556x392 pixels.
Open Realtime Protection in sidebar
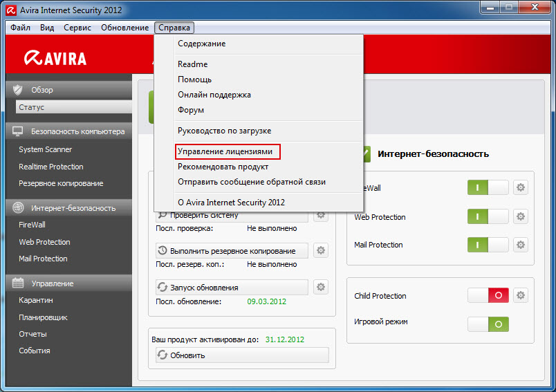(51, 167)
